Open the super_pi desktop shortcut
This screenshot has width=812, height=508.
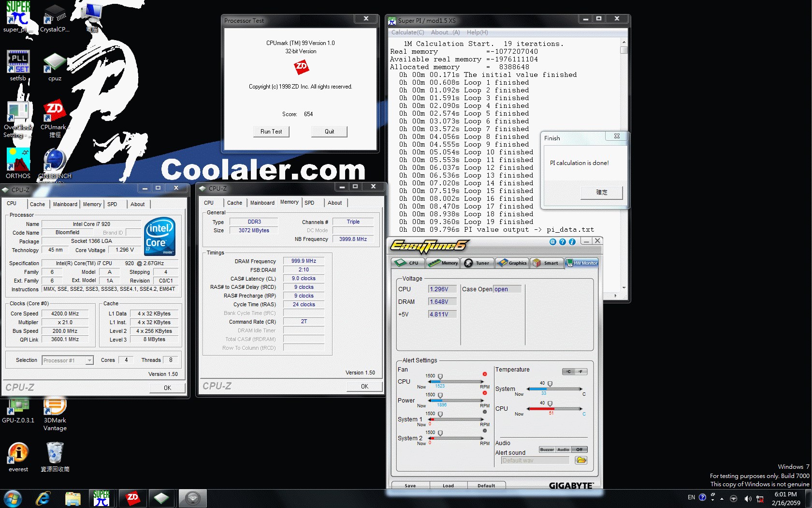18,17
